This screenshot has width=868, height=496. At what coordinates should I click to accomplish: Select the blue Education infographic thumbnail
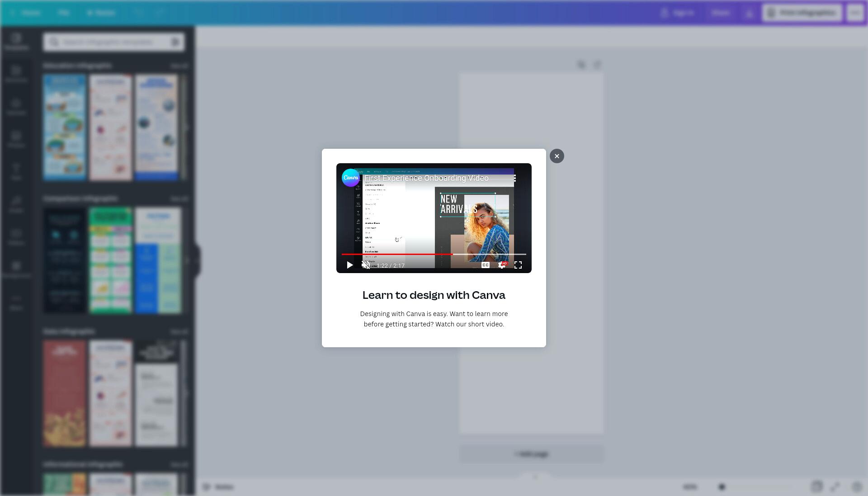(x=65, y=128)
